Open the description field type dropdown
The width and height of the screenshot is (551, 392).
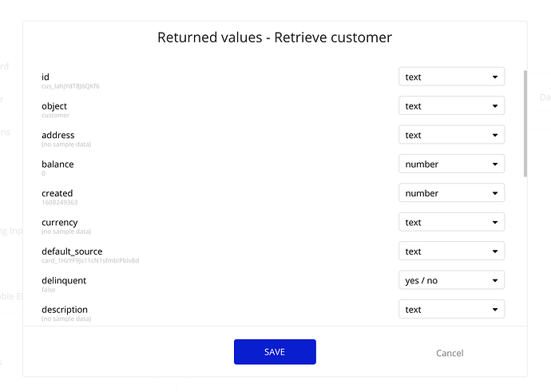(x=451, y=310)
